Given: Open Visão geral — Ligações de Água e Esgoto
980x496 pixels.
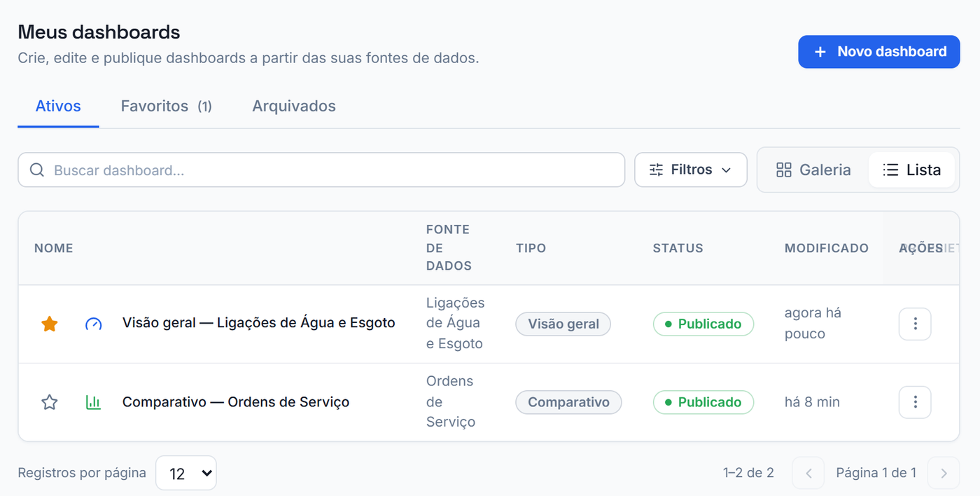Looking at the screenshot, I should [x=259, y=323].
